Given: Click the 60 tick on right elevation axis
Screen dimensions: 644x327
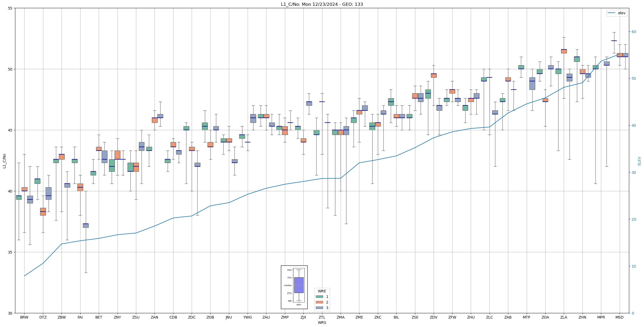Looking at the screenshot, I should click(633, 32).
